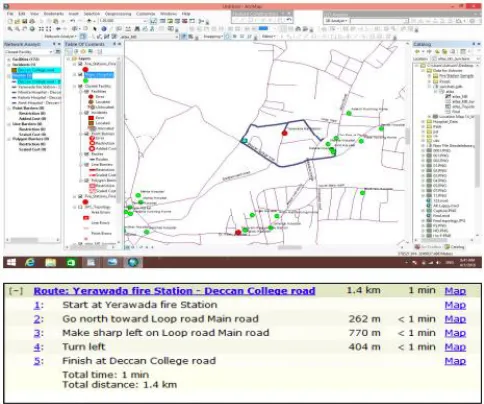Viewport: 484px width, 404px height.
Task: Select the Pan hand tool
Action: [x=24, y=29]
